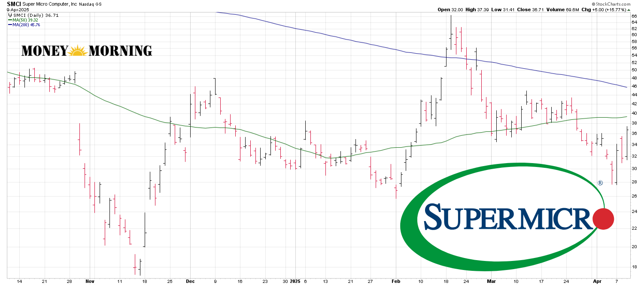Click the Dec label on the date axis
Viewport: 644px width, 285px height.
(191, 281)
